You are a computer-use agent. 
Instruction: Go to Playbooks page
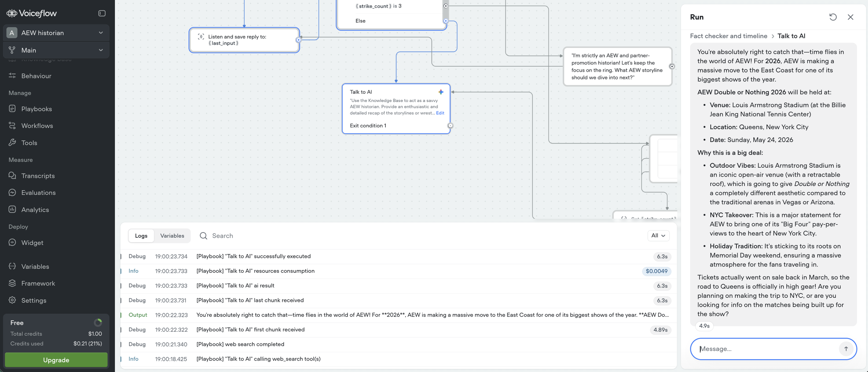click(x=36, y=109)
